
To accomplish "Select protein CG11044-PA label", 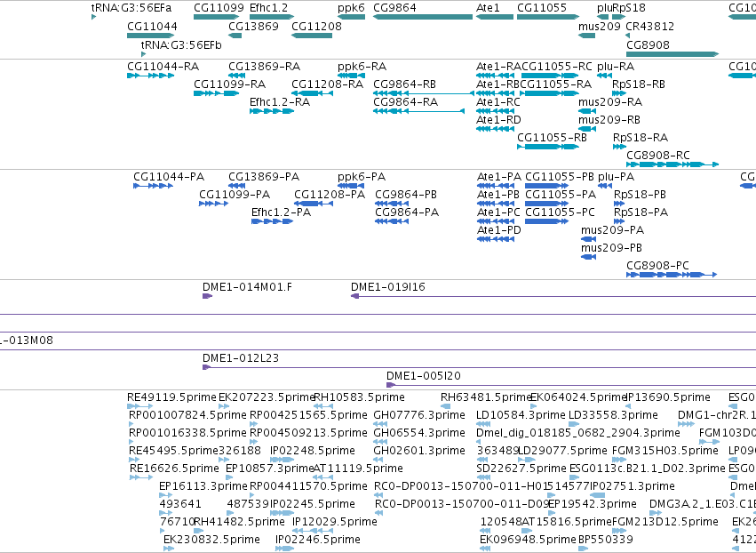I will [x=169, y=177].
